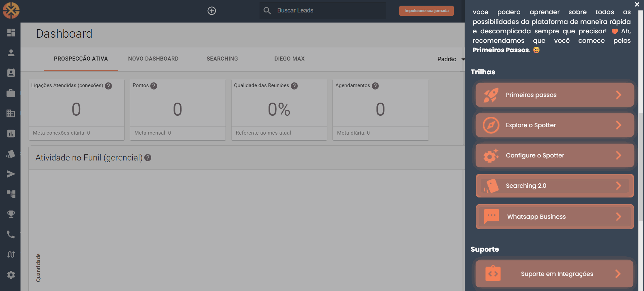Click the paper plane send icon
The image size is (644, 291).
coord(11,174)
